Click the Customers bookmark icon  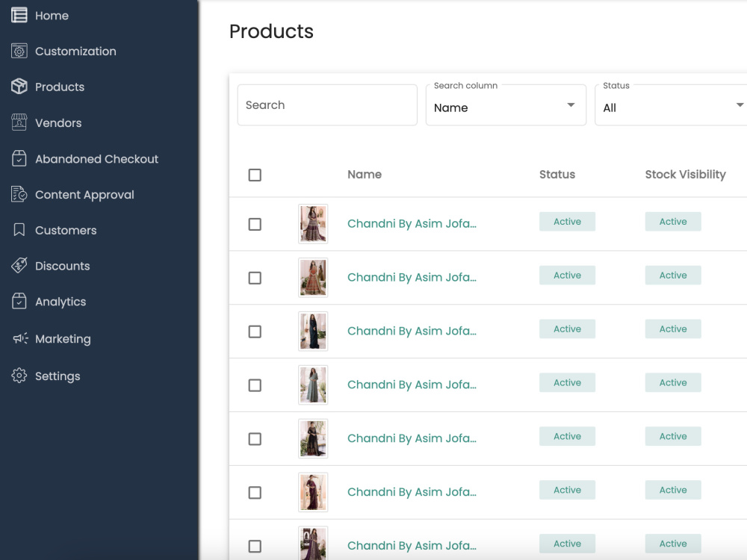[x=19, y=230]
